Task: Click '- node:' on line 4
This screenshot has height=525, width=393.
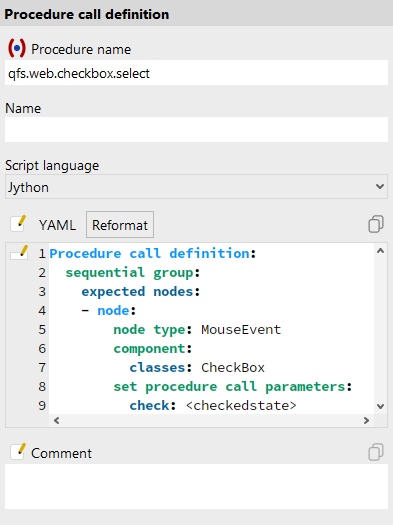Action: point(109,311)
